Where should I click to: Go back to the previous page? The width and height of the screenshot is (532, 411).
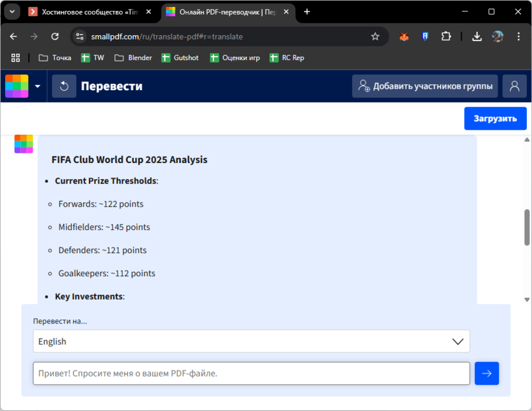(13, 36)
